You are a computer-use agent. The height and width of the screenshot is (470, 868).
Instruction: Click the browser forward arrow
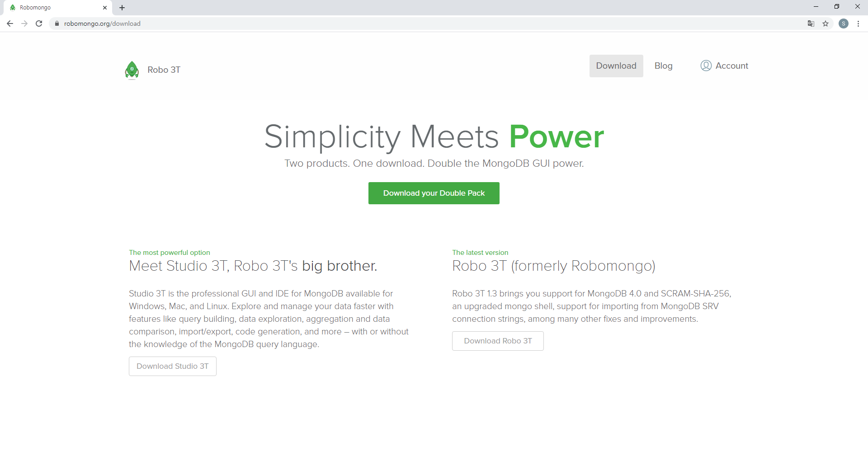24,23
